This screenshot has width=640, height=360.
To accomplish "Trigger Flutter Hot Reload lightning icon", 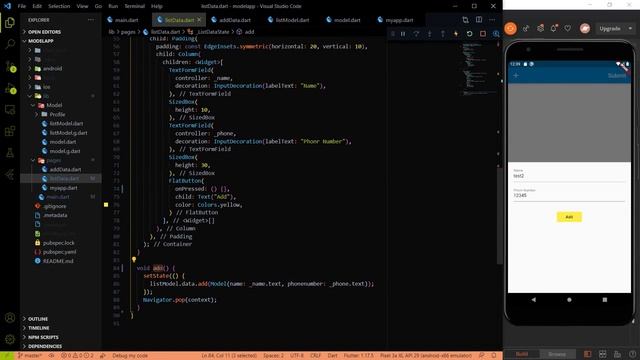I will point(456,34).
